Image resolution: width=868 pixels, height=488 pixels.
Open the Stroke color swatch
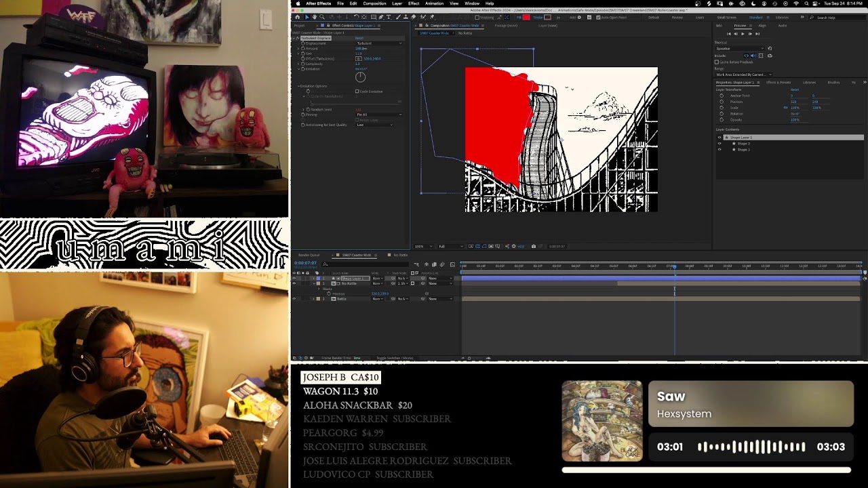pyautogui.click(x=547, y=17)
